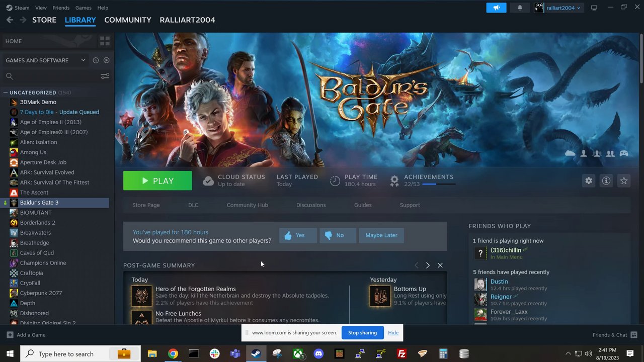Open Discord from the taskbar
The width and height of the screenshot is (644, 362).
coord(318,354)
